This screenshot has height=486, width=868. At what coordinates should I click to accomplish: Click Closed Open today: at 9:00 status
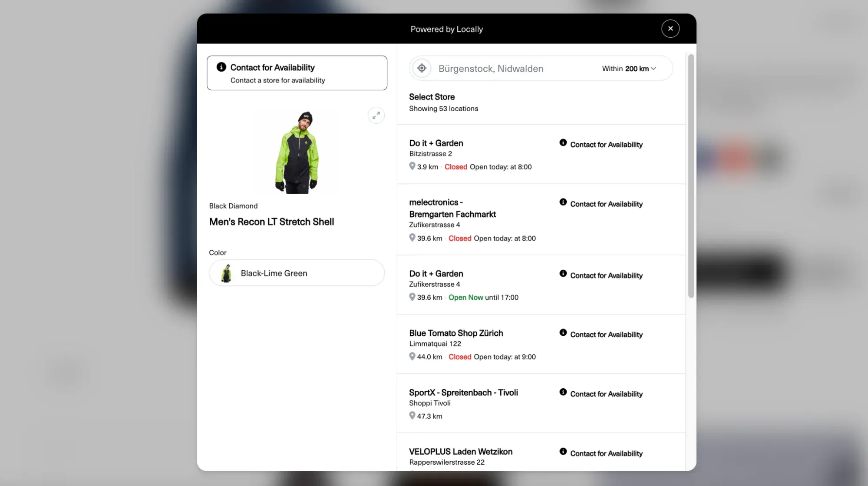[492, 357]
